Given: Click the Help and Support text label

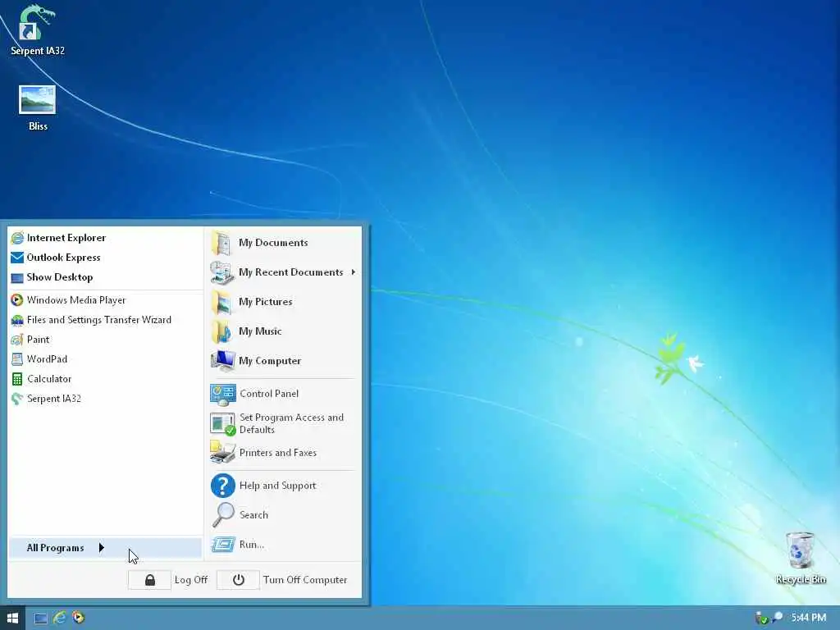Looking at the screenshot, I should pyautogui.click(x=277, y=486).
